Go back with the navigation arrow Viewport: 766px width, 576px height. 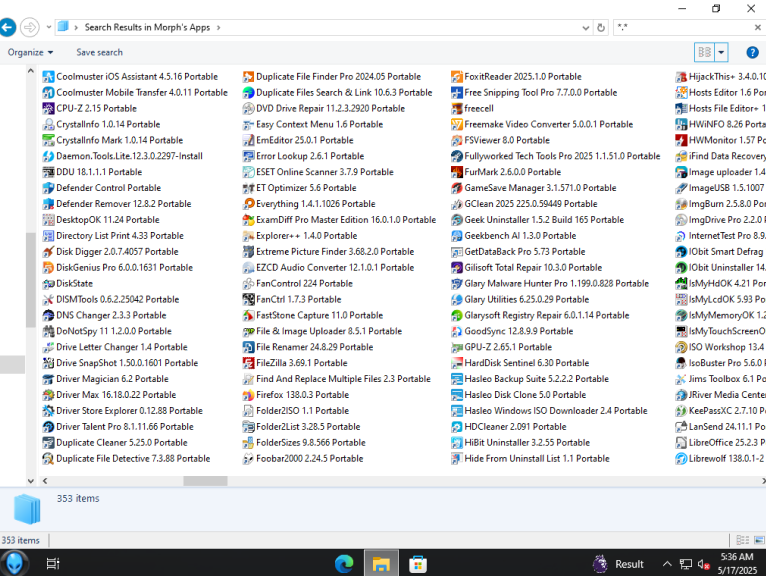[7, 27]
